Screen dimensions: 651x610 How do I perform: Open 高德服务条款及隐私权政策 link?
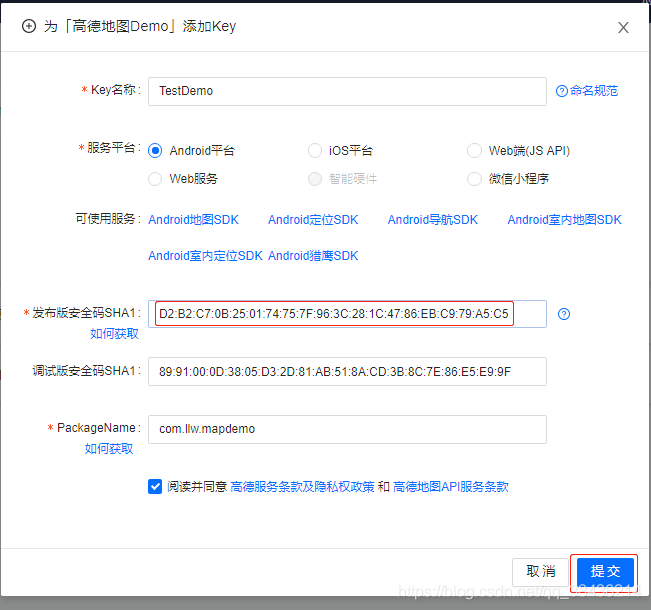pos(302,486)
